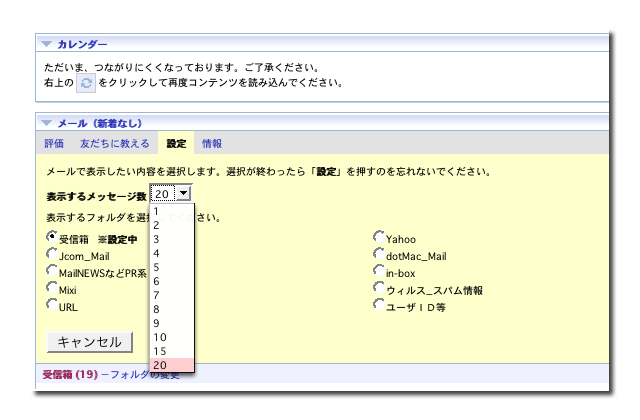Choose 1 in the message count list
640x420 pixels.
pos(172,211)
